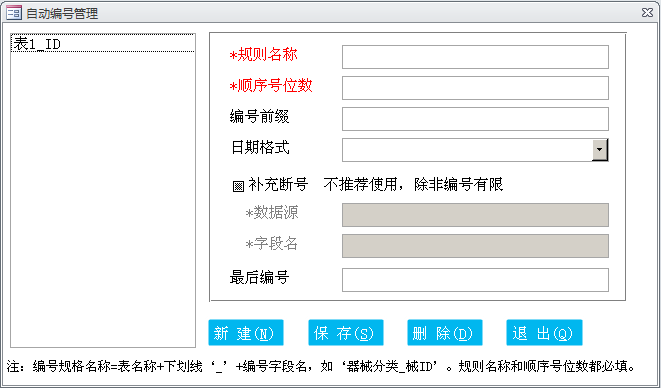
Task: Click the 新建(N) button
Action: tap(246, 333)
